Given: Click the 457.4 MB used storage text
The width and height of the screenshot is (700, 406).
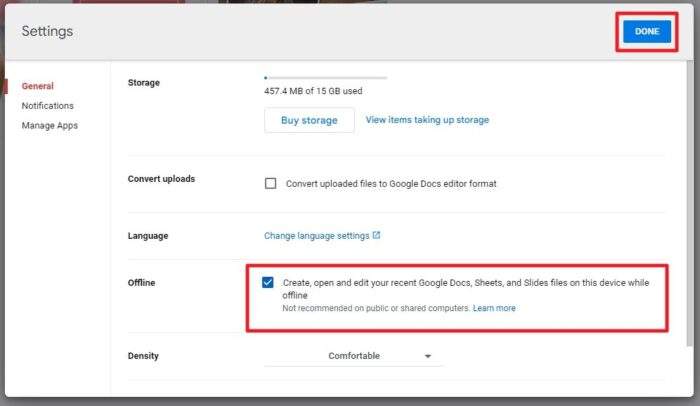Looking at the screenshot, I should tap(313, 91).
